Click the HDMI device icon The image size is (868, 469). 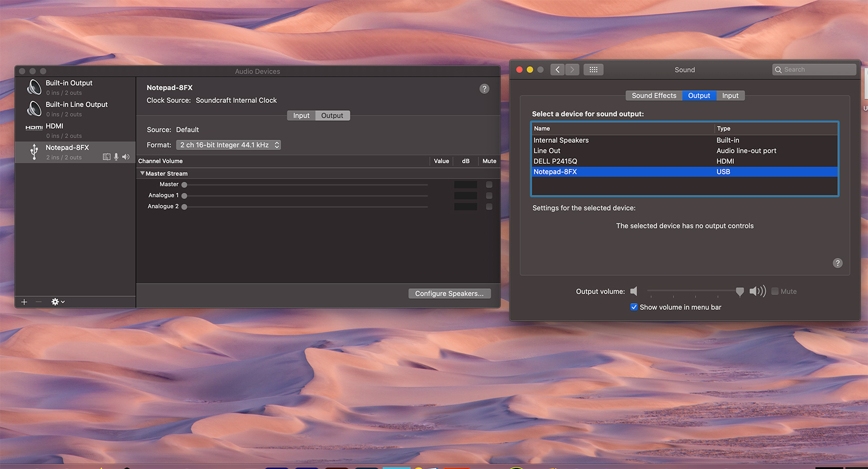click(x=34, y=128)
